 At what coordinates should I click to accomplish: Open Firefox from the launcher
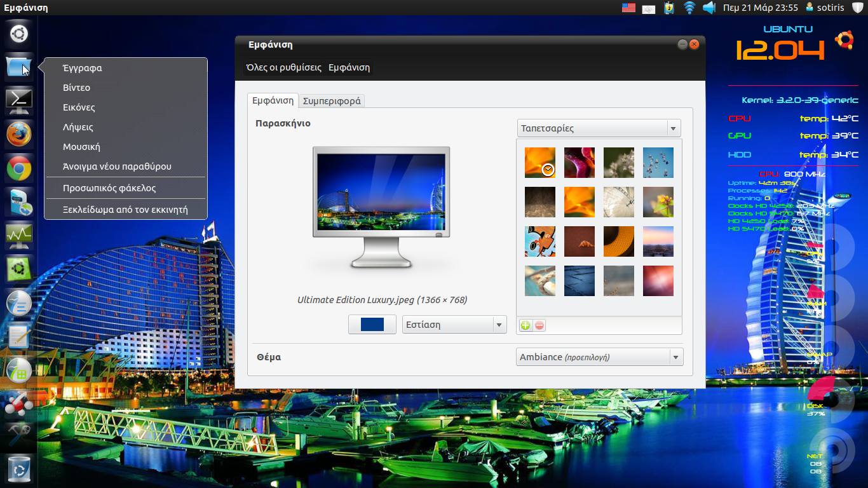click(x=18, y=134)
